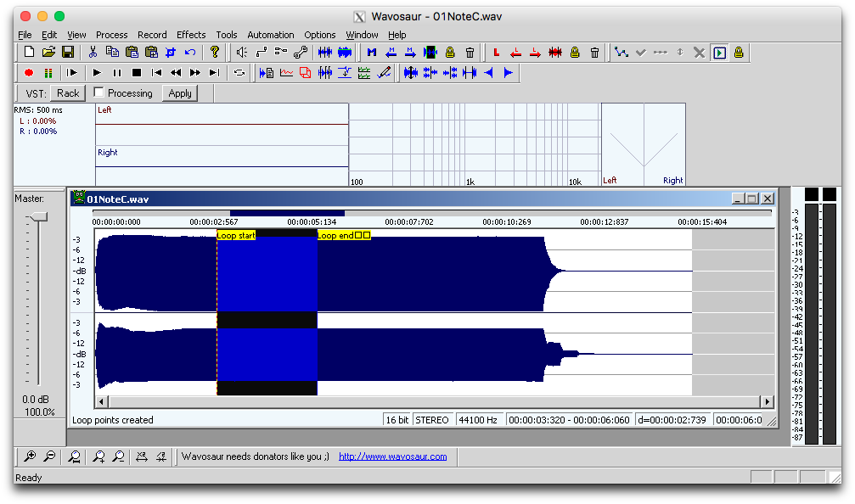Select the Cut scissors icon
This screenshot has width=855, height=504.
click(x=93, y=53)
